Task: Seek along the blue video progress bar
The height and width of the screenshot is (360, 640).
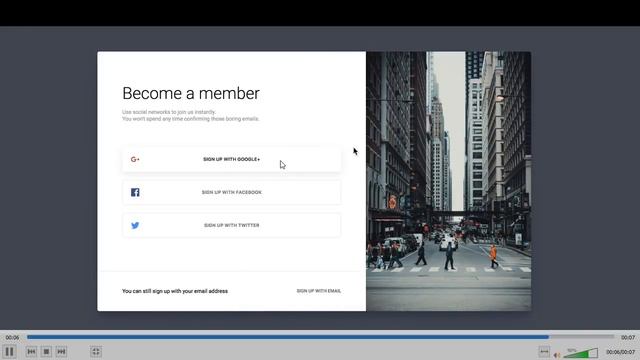Action: click(x=320, y=337)
